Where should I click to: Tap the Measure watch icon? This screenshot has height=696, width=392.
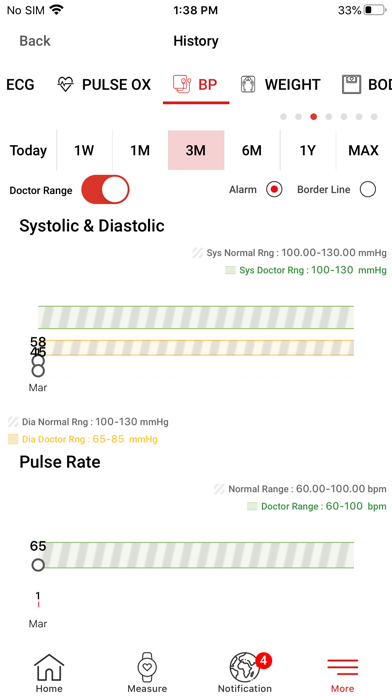click(147, 667)
